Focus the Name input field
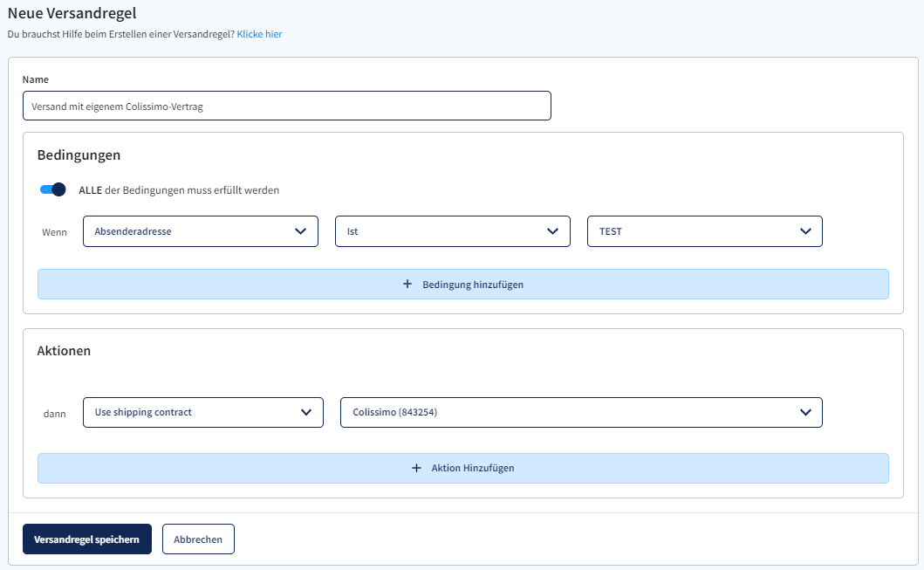Screen dimensions: 924x570 287,106
